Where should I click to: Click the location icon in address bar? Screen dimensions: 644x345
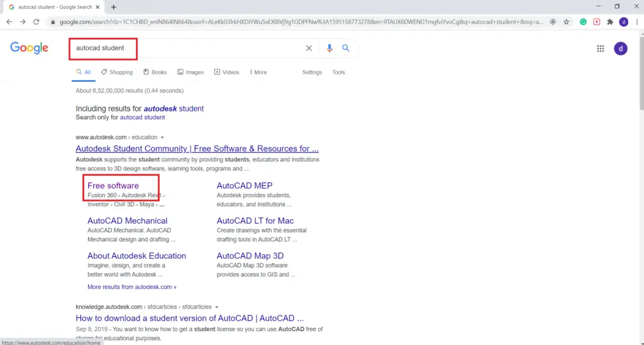(553, 22)
